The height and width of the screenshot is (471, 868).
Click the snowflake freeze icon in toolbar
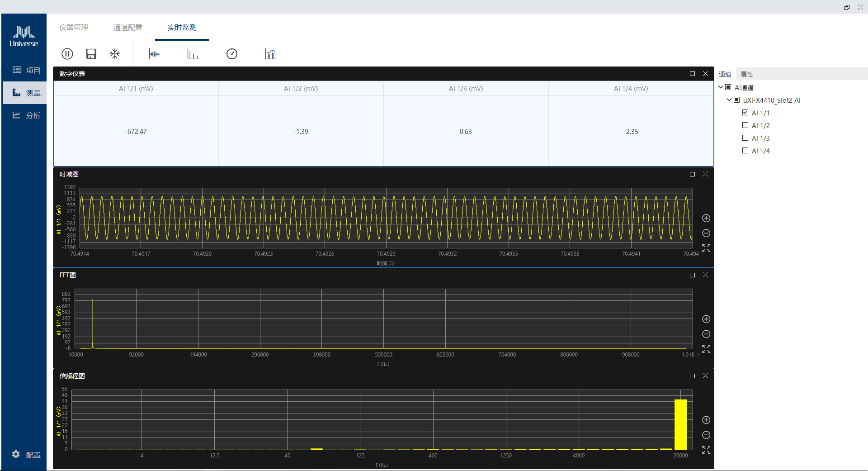click(115, 54)
